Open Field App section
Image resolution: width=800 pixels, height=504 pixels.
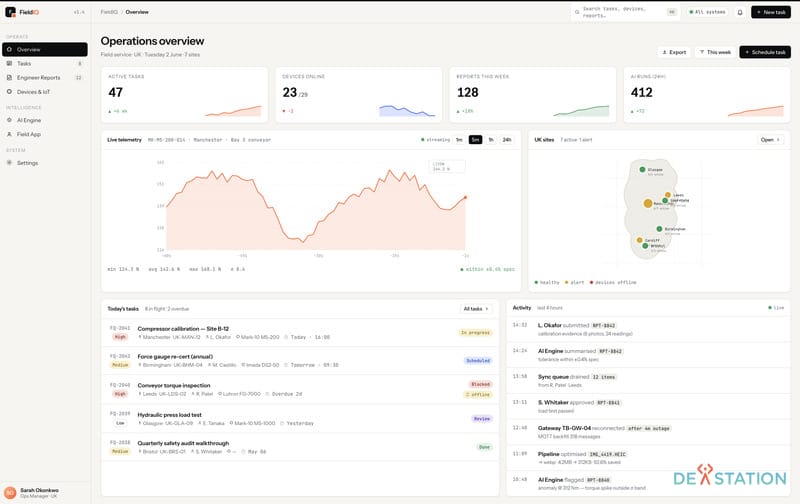coord(45,134)
